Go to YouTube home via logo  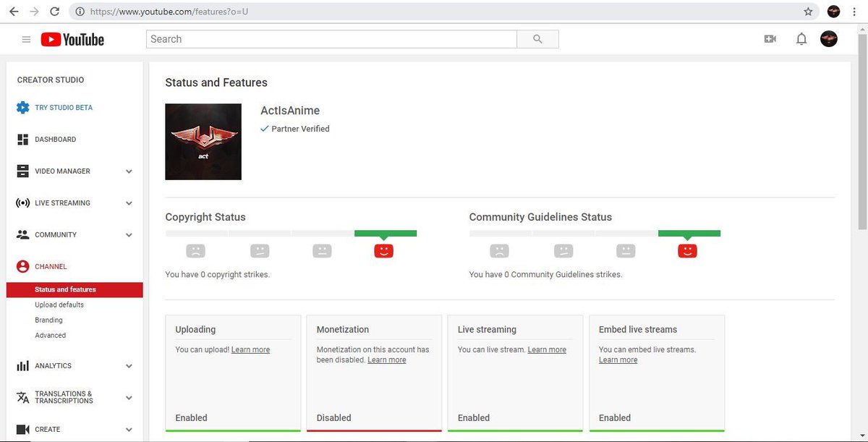pyautogui.click(x=72, y=39)
